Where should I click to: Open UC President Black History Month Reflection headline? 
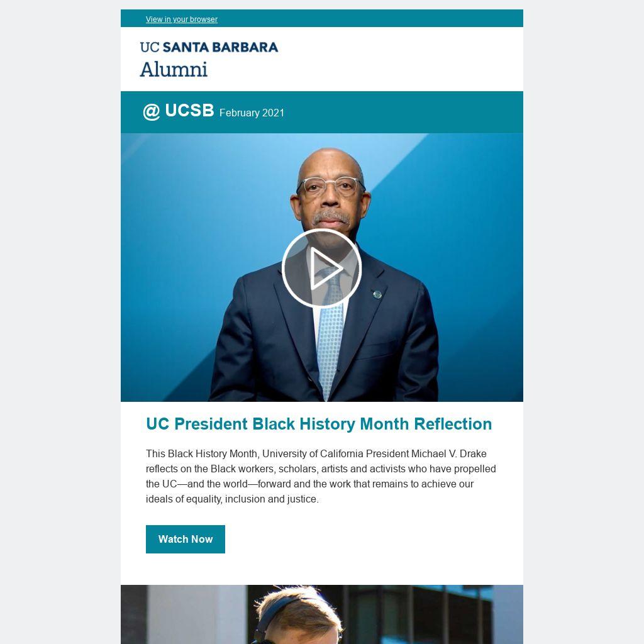click(x=319, y=424)
